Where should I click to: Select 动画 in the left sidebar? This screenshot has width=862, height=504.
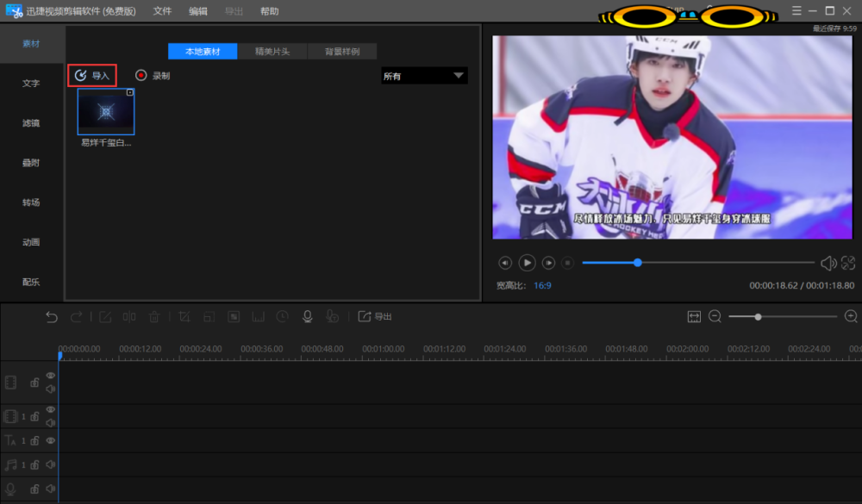point(31,242)
